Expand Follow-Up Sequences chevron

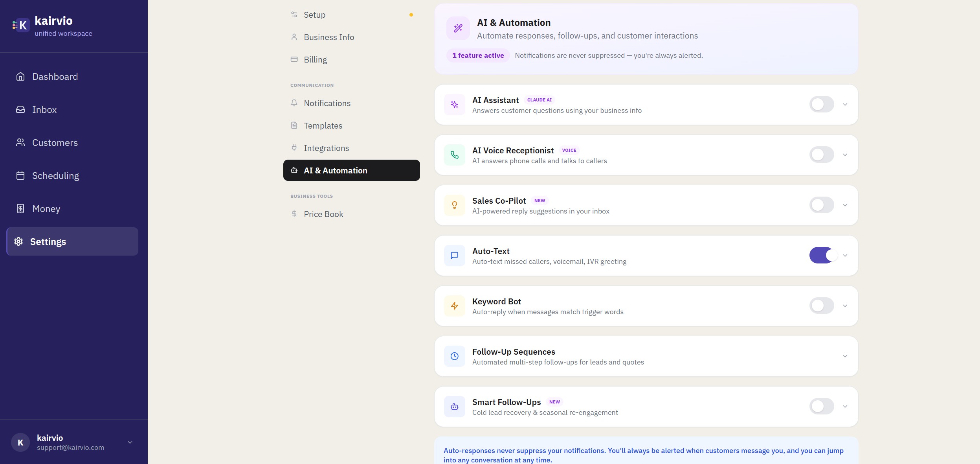click(x=845, y=356)
